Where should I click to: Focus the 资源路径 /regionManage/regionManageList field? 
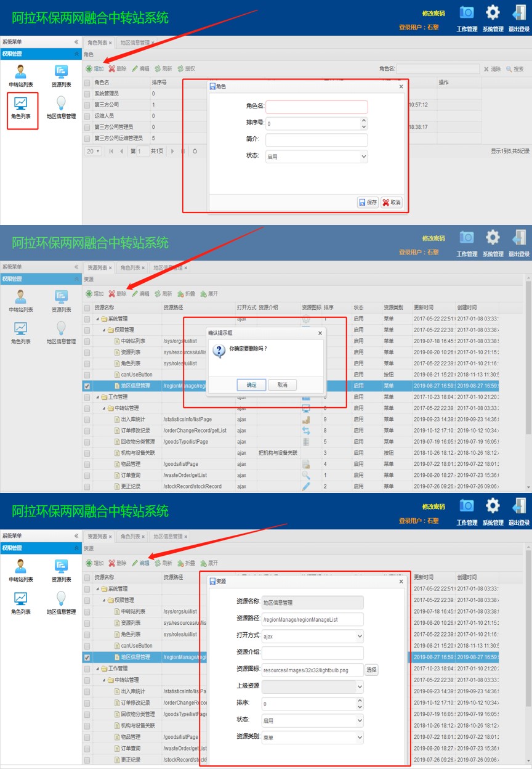tap(313, 619)
